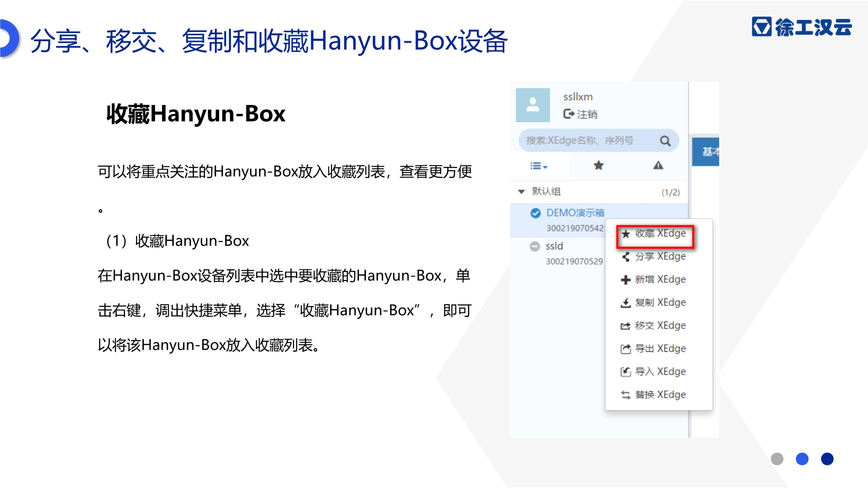Click the offline status icon of ssld
The height and width of the screenshot is (488, 868).
[535, 246]
